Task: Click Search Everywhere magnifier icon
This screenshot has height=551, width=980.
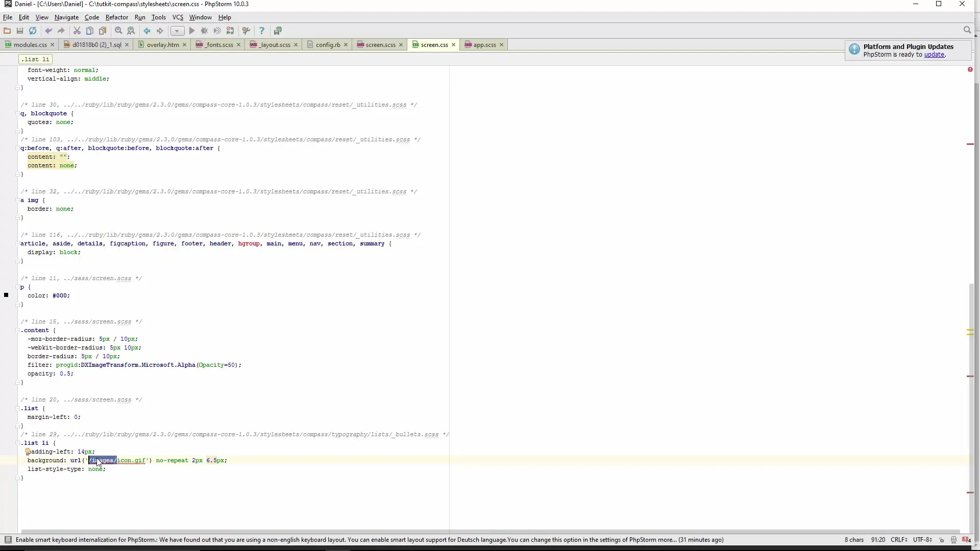Action: pos(967,30)
